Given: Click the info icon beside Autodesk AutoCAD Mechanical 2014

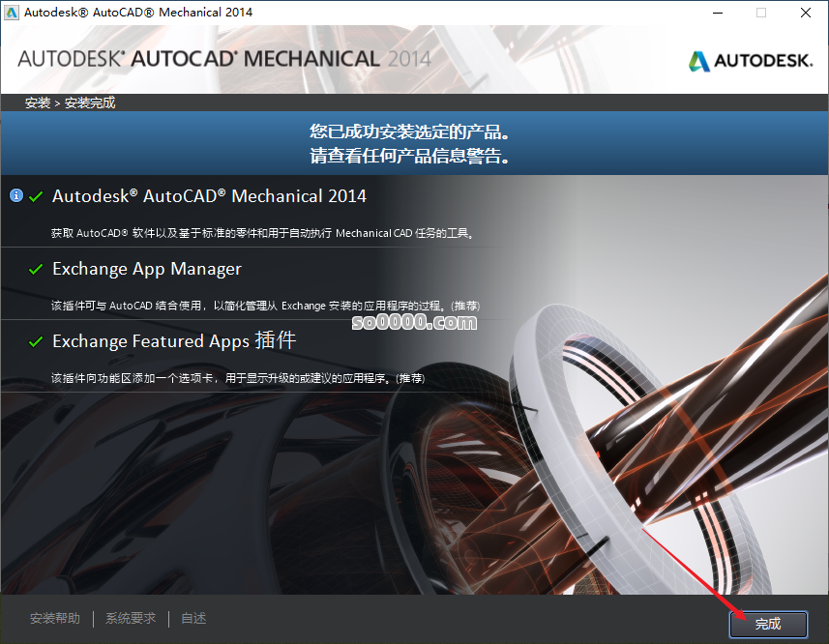Looking at the screenshot, I should pos(16,195).
